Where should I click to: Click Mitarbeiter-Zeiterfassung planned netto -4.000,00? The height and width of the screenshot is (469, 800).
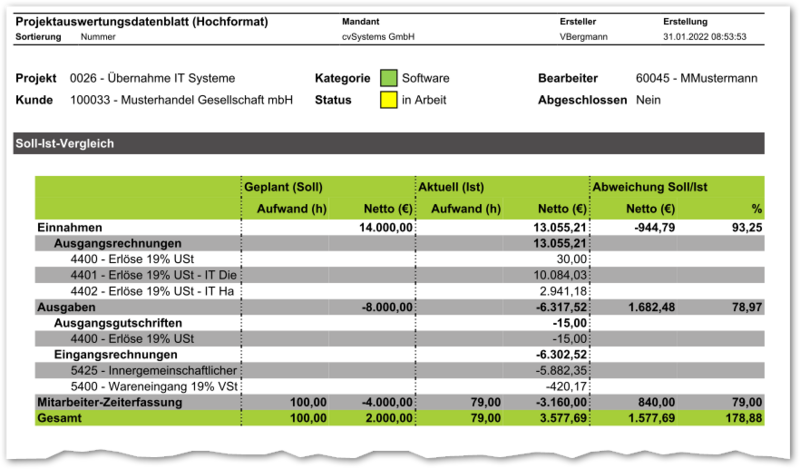point(387,402)
